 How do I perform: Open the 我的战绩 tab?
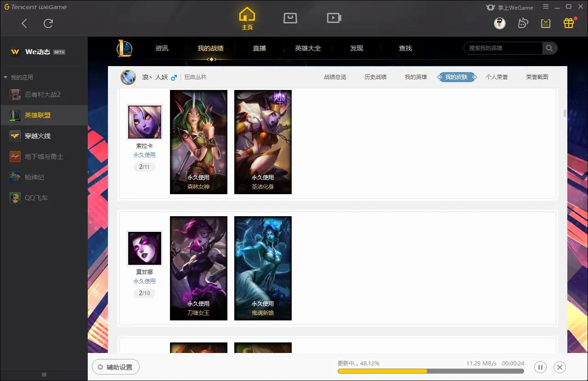point(211,48)
